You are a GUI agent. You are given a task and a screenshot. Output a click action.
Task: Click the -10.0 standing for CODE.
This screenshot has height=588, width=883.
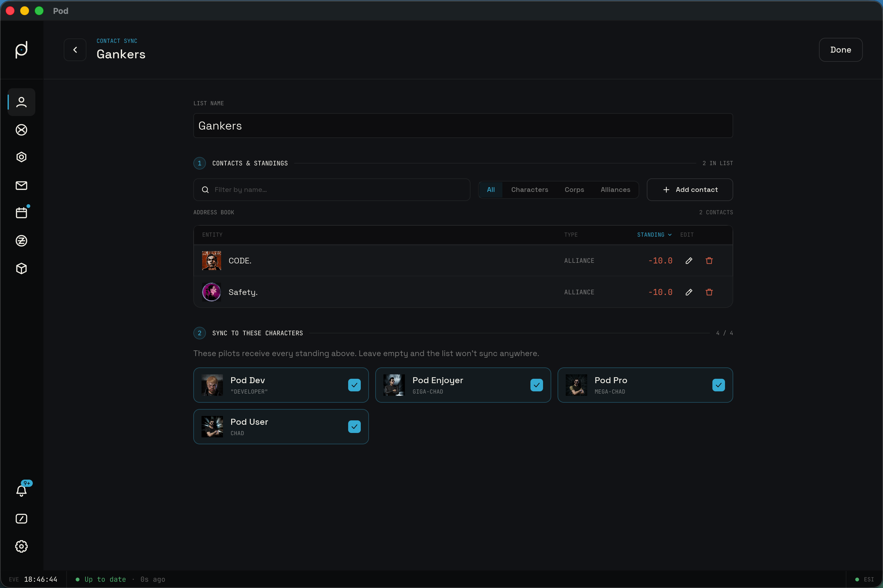point(660,261)
